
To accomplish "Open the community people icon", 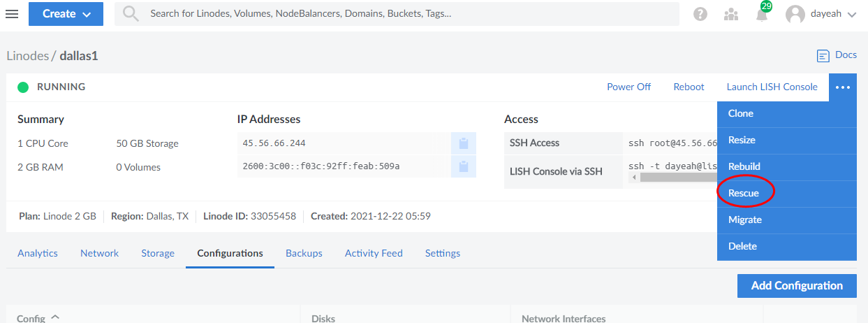I will (731, 14).
